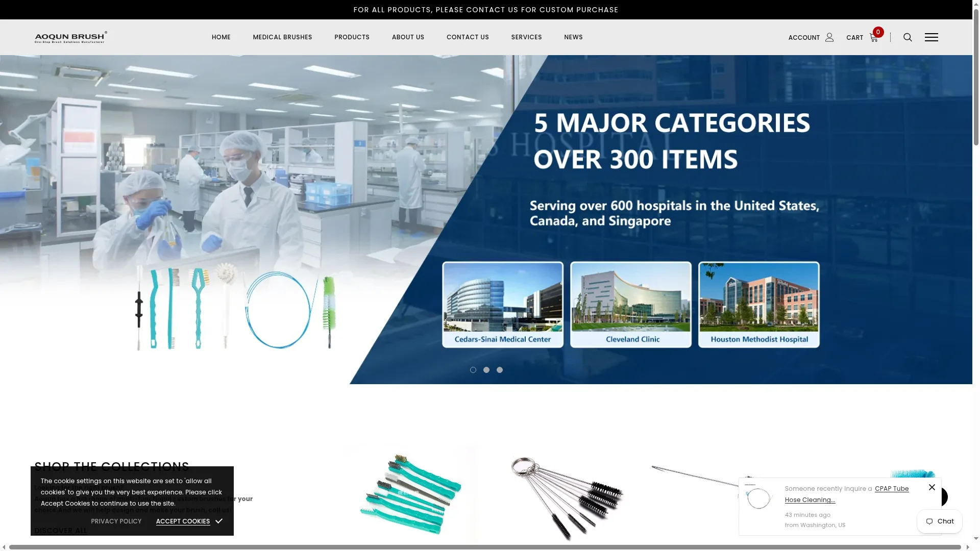Click the Aoqun Brush logo
The width and height of the screenshot is (980, 551).
click(71, 37)
